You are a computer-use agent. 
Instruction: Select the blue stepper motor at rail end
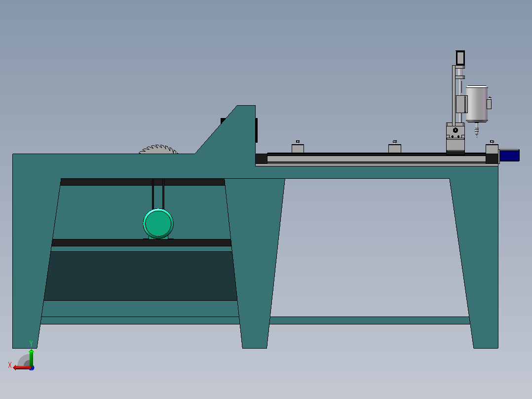point(509,156)
